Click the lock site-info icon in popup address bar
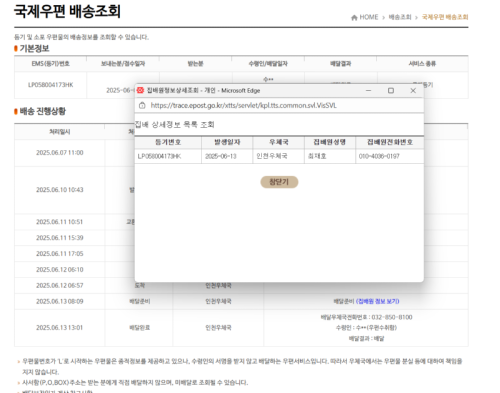Viewport: 500px width, 393px height. click(x=142, y=106)
